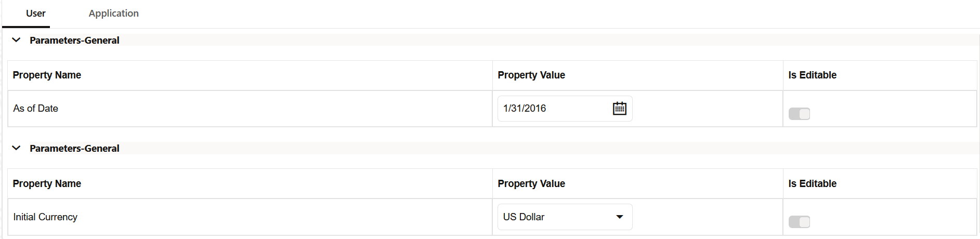Click the second Is Editable column header
The width and height of the screenshot is (980, 239).
[x=812, y=183]
